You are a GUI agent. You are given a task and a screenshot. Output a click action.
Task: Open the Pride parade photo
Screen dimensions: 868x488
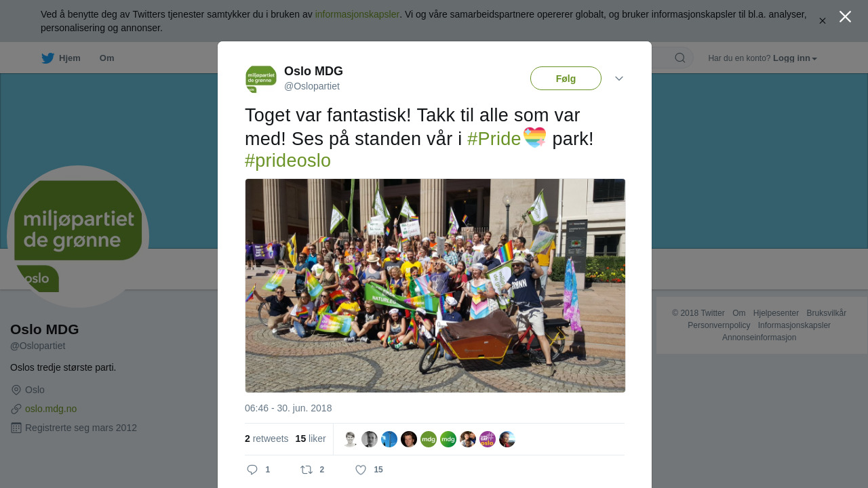435,285
